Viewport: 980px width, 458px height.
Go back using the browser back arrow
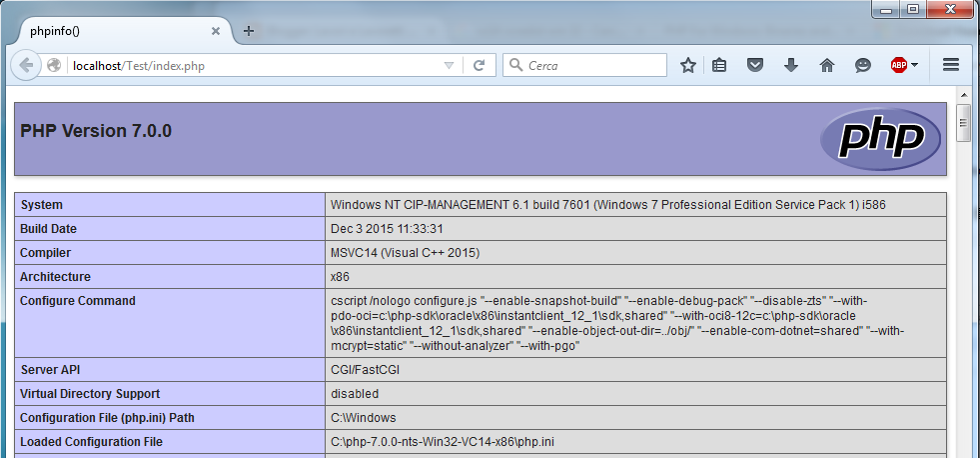(26, 65)
